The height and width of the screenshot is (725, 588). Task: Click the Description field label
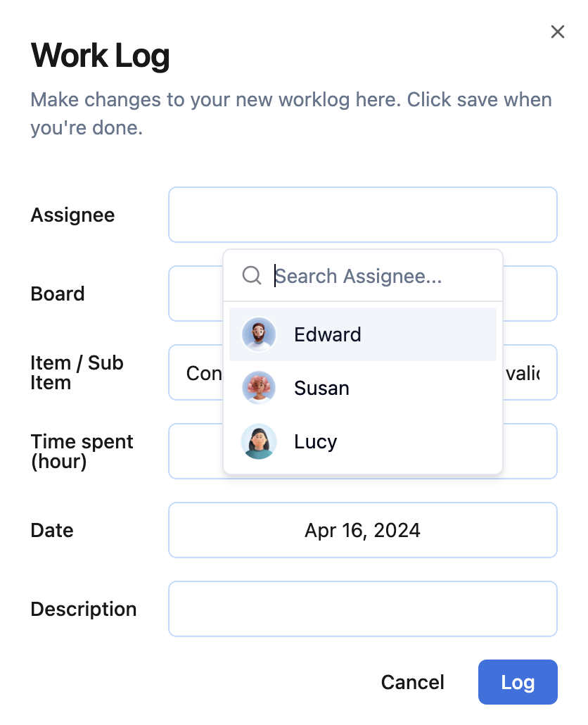[84, 609]
